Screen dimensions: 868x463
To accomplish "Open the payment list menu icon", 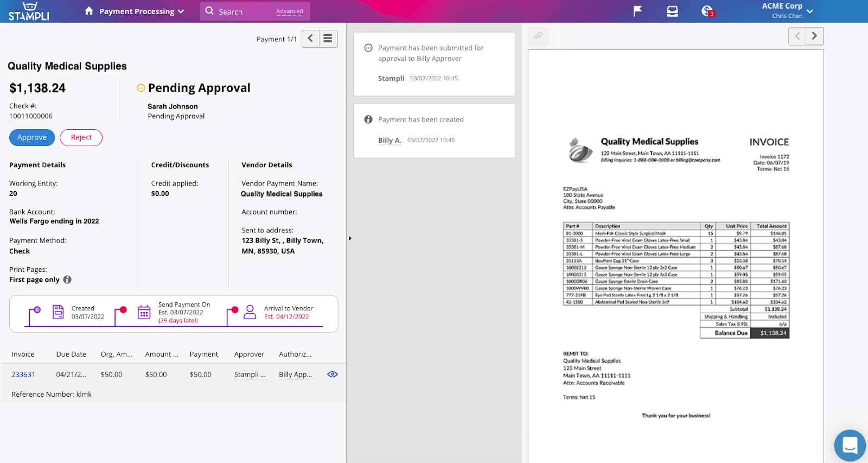I will 328,39.
